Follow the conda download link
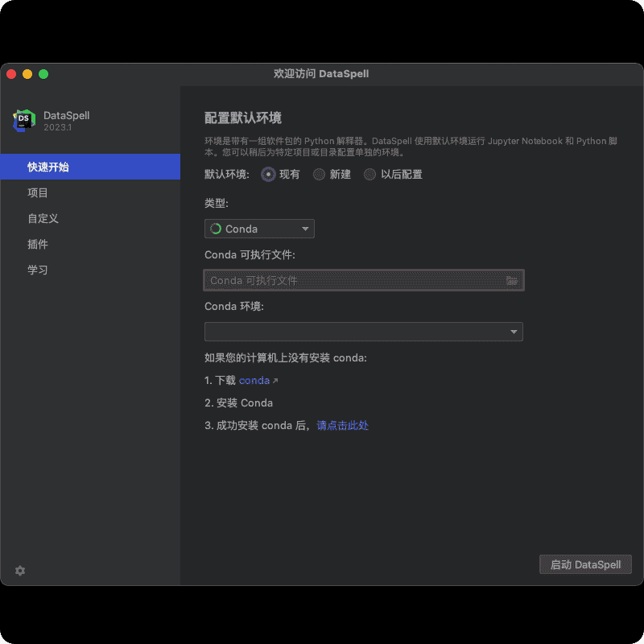644x644 pixels. click(254, 381)
